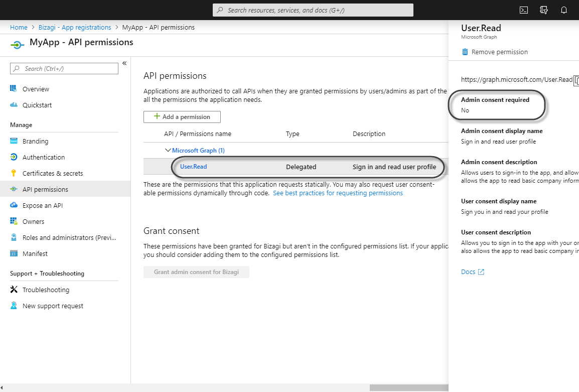This screenshot has height=392, width=579.
Task: Click Sign in and read user profile cell
Action: click(x=394, y=167)
